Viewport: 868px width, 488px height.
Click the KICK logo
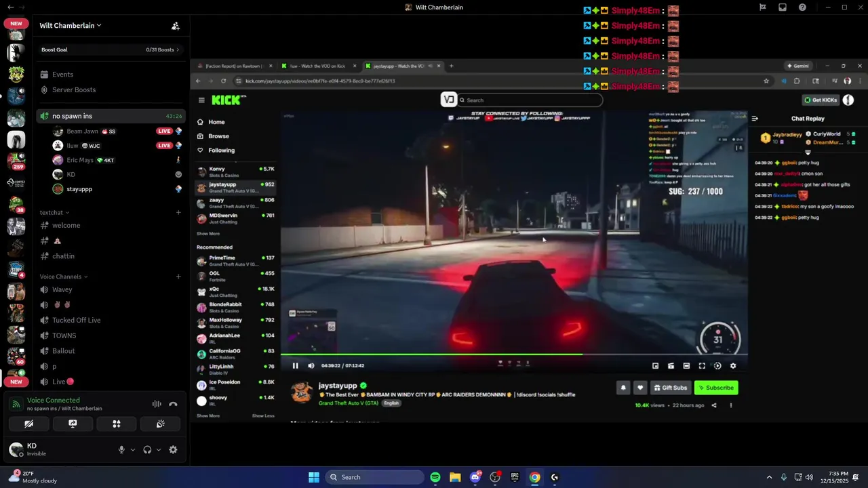[x=228, y=100]
